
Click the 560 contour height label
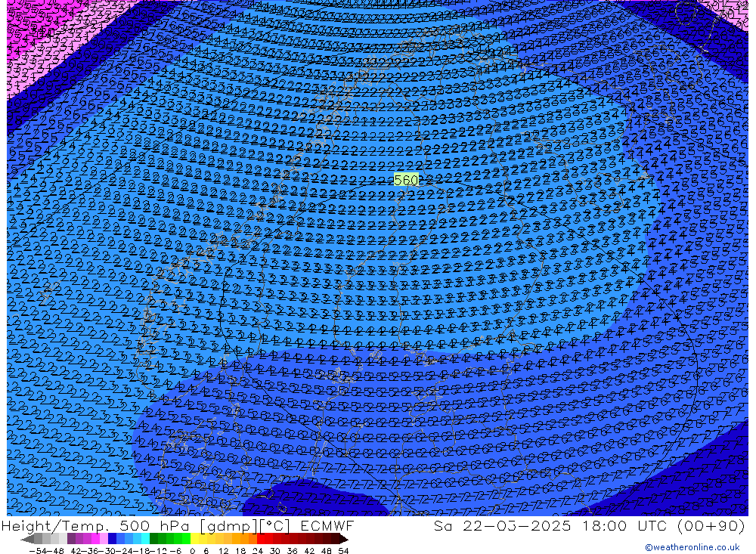click(406, 180)
